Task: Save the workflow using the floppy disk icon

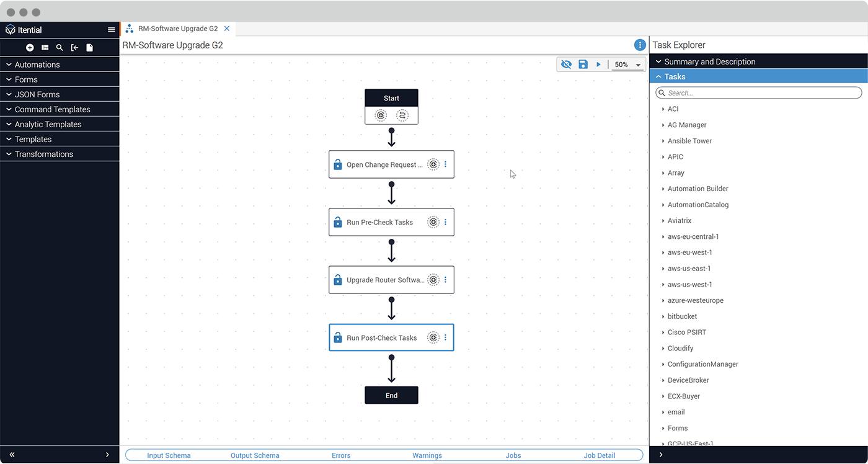Action: (582, 64)
